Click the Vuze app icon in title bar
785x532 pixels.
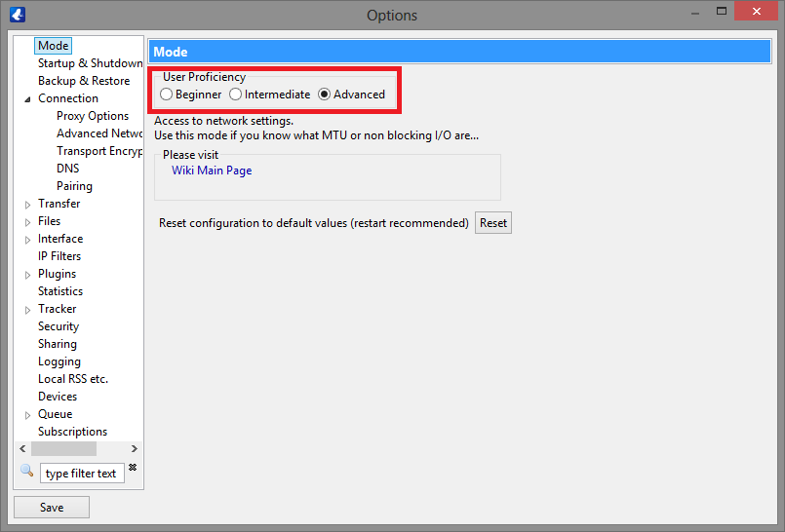click(x=18, y=15)
